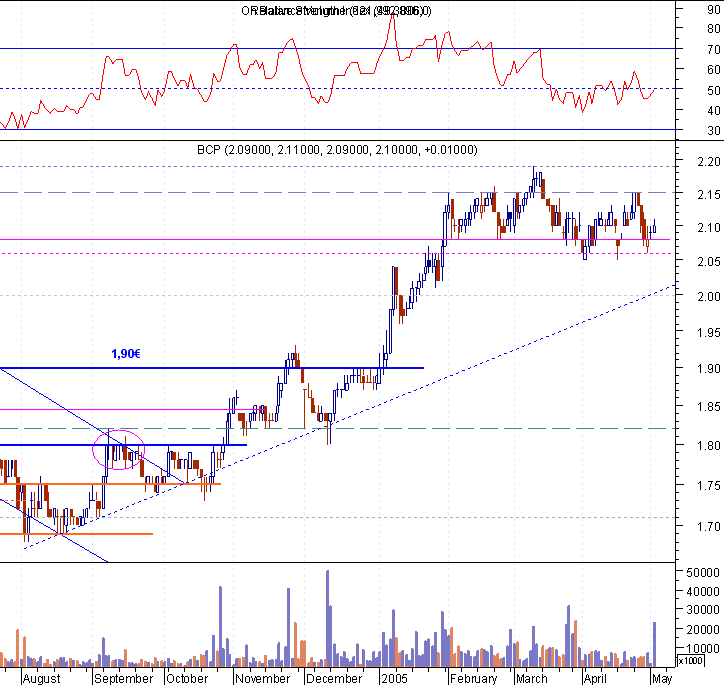Click the August label on time axis
The image size is (724, 685).
(42, 679)
